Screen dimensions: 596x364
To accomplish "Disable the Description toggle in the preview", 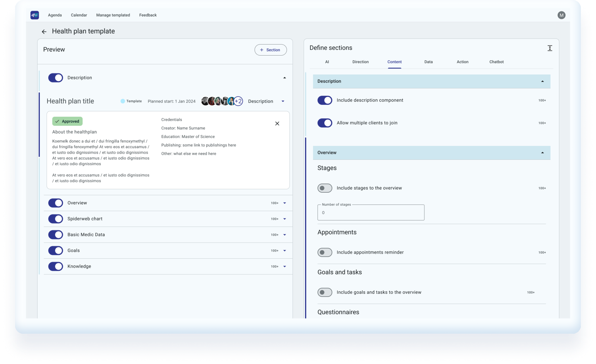I will tap(55, 77).
